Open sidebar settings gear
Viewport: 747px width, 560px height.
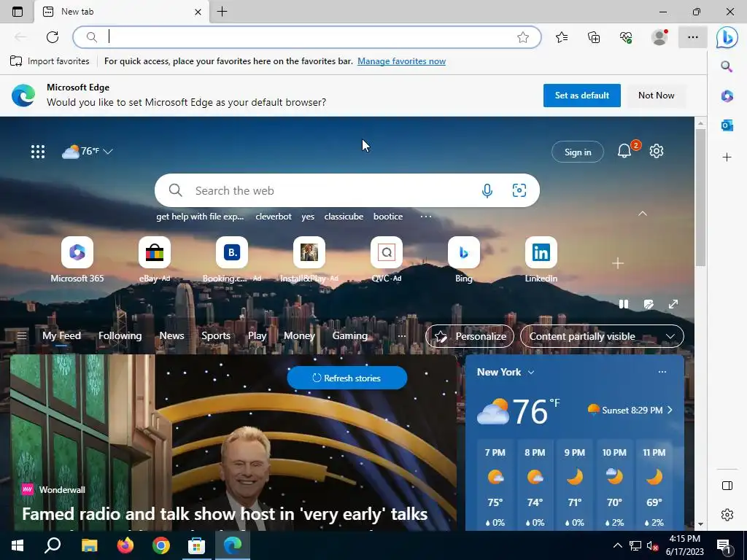727,515
